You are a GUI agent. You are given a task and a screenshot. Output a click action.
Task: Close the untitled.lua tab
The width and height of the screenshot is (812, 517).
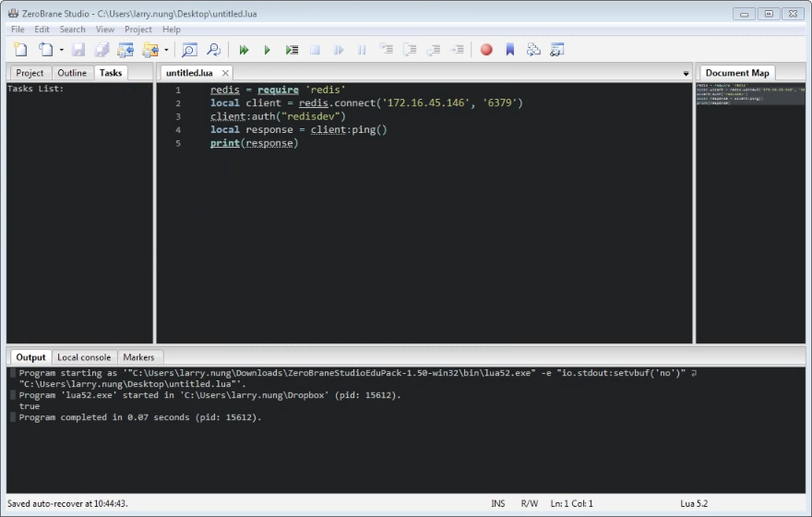pos(225,73)
